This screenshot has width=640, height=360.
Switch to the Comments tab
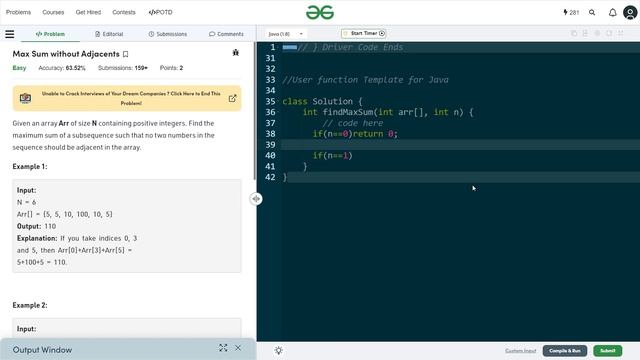pos(226,34)
